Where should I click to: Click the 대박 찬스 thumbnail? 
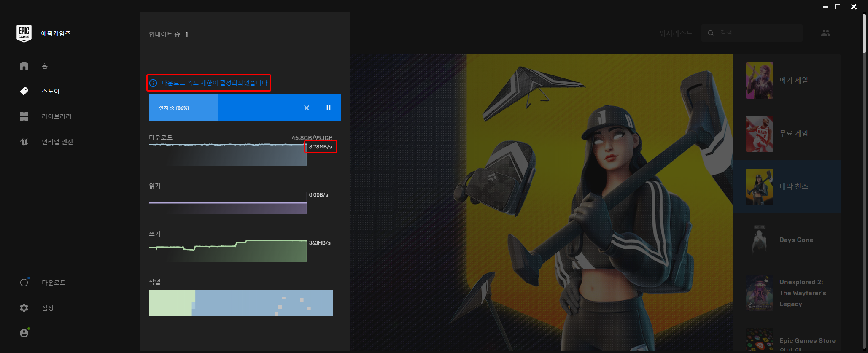[760, 187]
